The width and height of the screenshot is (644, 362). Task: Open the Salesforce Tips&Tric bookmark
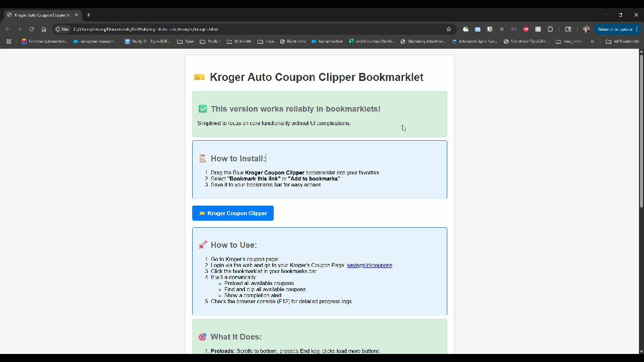(526, 42)
